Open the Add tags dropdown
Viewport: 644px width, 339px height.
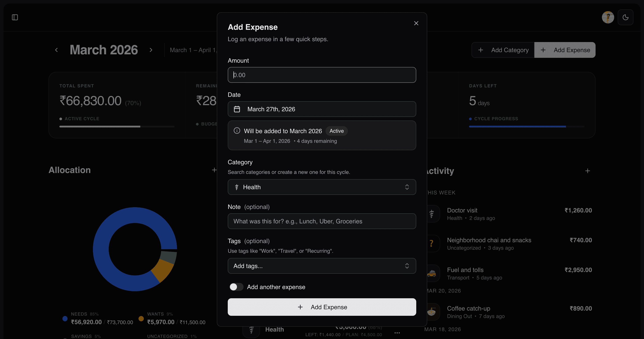[x=322, y=266]
